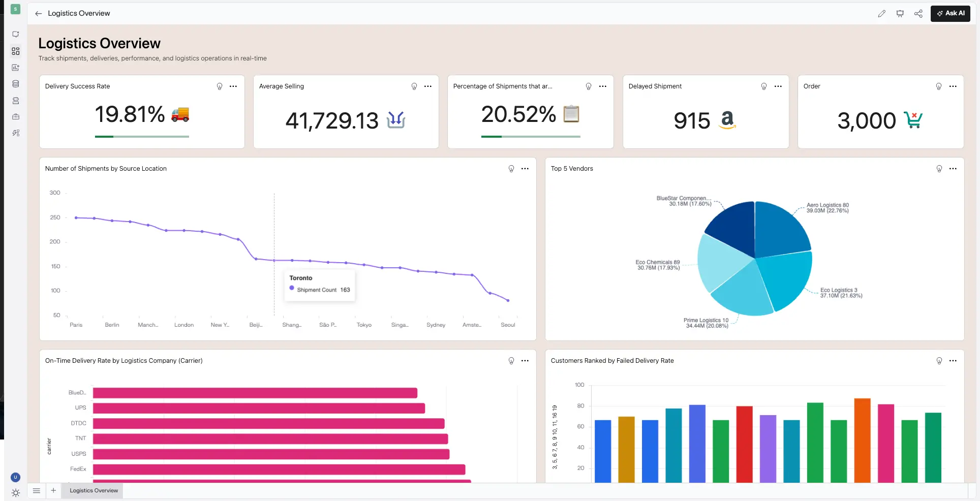Open more options on Delivery Success Rate card
This screenshot has width=980, height=501.
pyautogui.click(x=233, y=86)
